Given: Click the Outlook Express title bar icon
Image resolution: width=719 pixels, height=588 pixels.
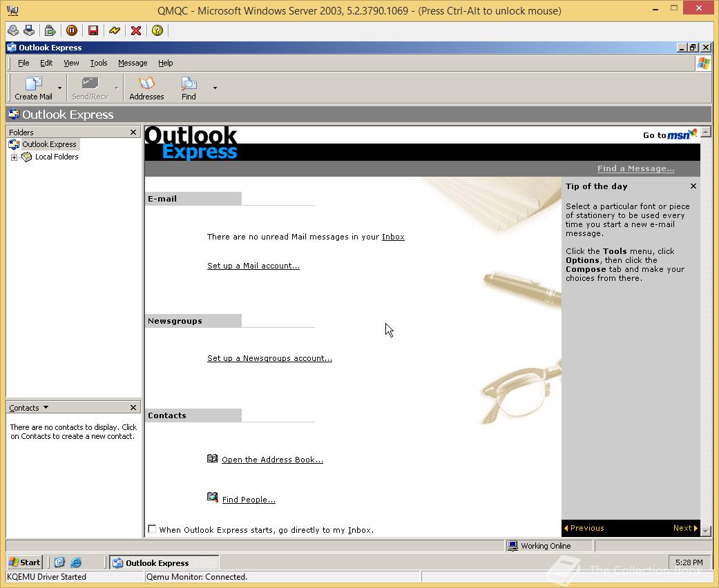Looking at the screenshot, I should click(x=12, y=47).
